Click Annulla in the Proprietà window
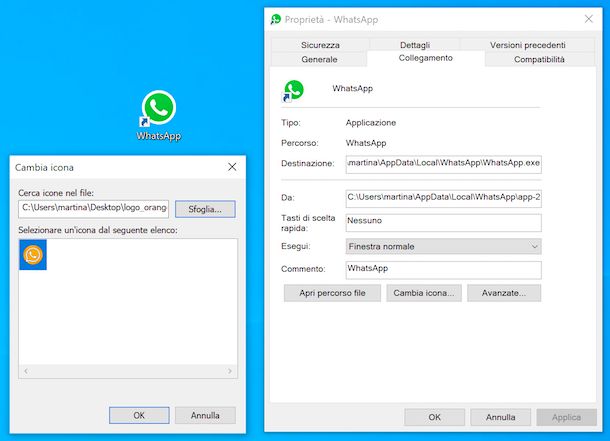 tap(500, 417)
